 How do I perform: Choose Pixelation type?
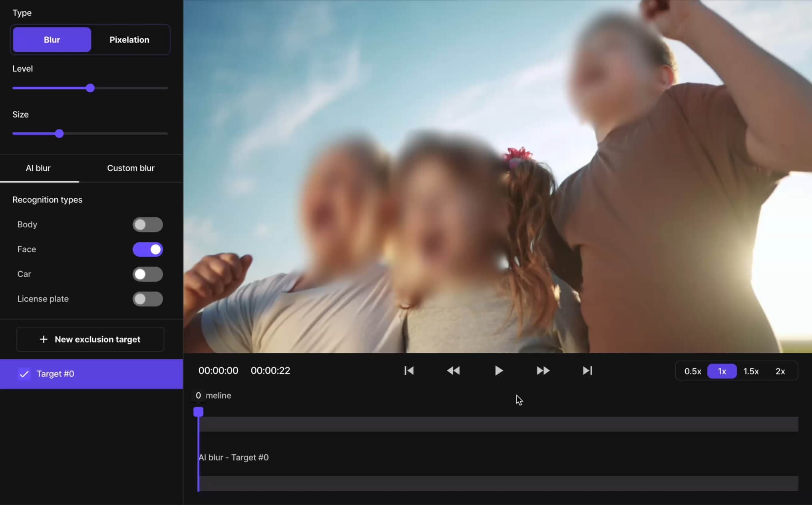(129, 40)
